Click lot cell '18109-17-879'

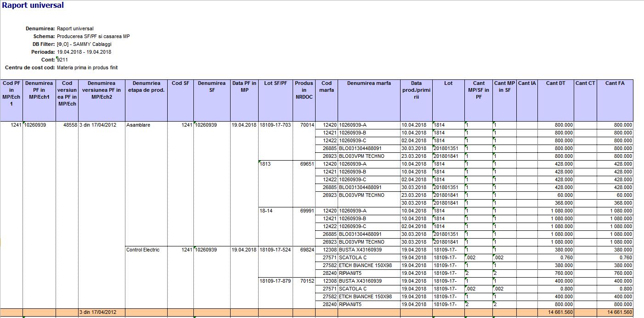click(x=276, y=281)
